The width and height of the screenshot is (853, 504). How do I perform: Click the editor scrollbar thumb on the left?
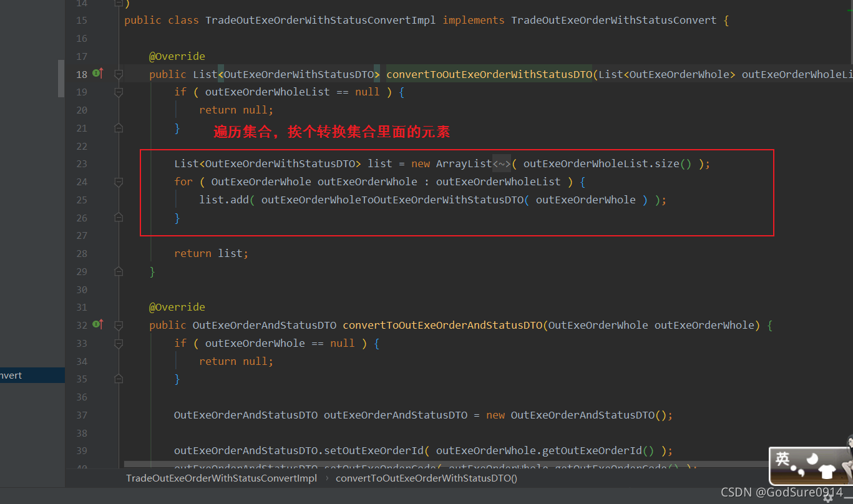click(x=60, y=78)
